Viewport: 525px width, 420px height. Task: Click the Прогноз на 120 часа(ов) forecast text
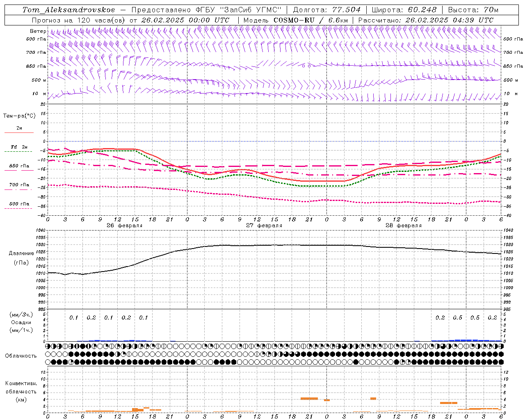tap(79, 20)
